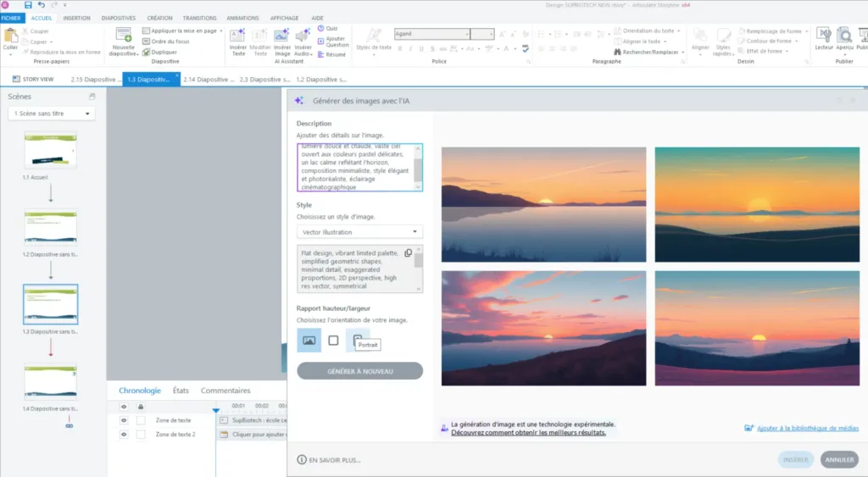Check the lock box for Zone de texte

point(141,420)
